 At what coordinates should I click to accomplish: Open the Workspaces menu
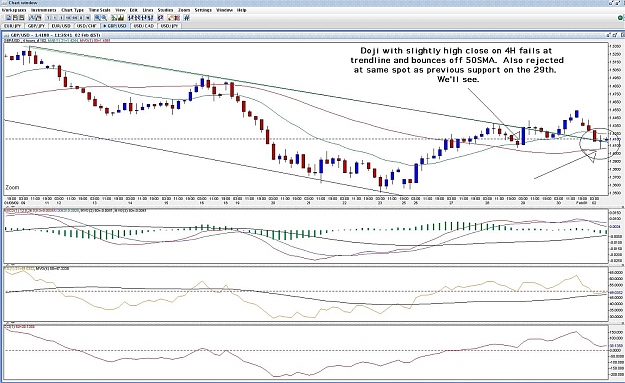pyautogui.click(x=14, y=10)
